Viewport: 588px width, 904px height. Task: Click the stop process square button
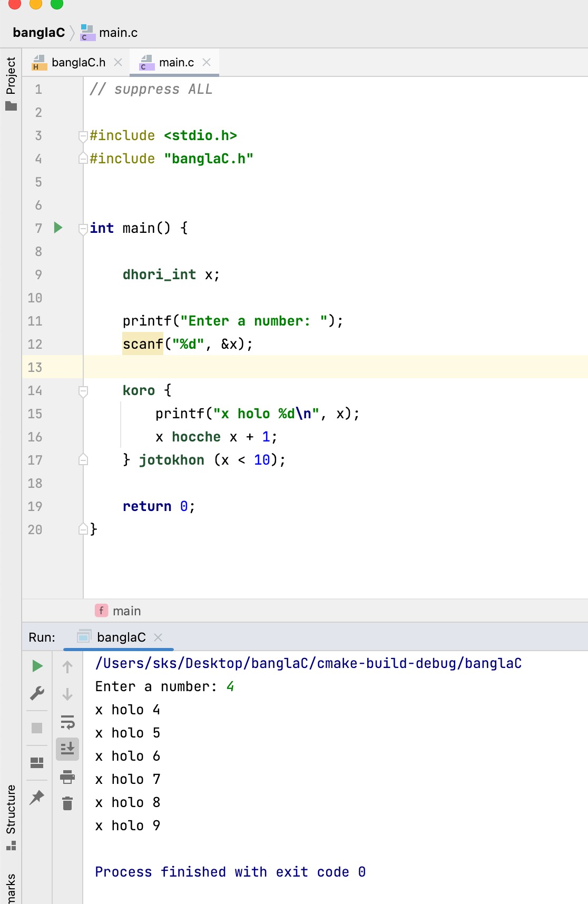[x=37, y=728]
